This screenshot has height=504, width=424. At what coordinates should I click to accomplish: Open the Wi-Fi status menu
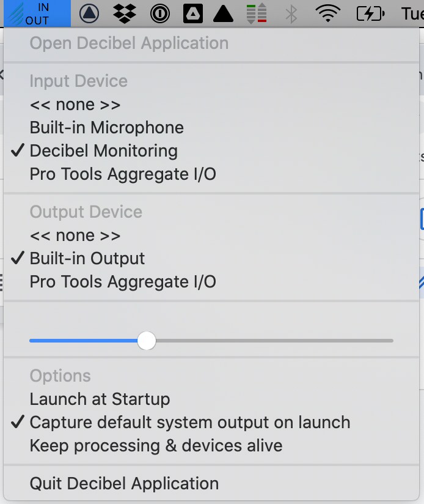[328, 13]
